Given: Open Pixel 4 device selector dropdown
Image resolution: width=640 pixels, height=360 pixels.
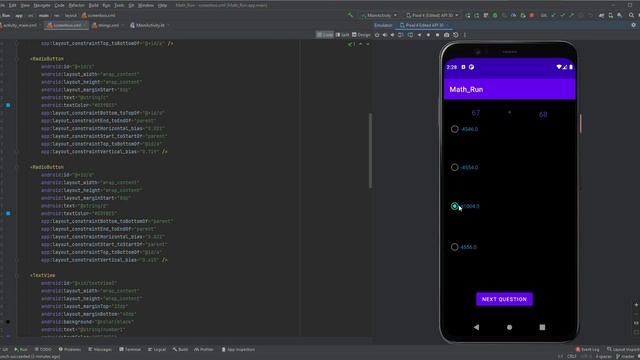Looking at the screenshot, I should point(433,16).
